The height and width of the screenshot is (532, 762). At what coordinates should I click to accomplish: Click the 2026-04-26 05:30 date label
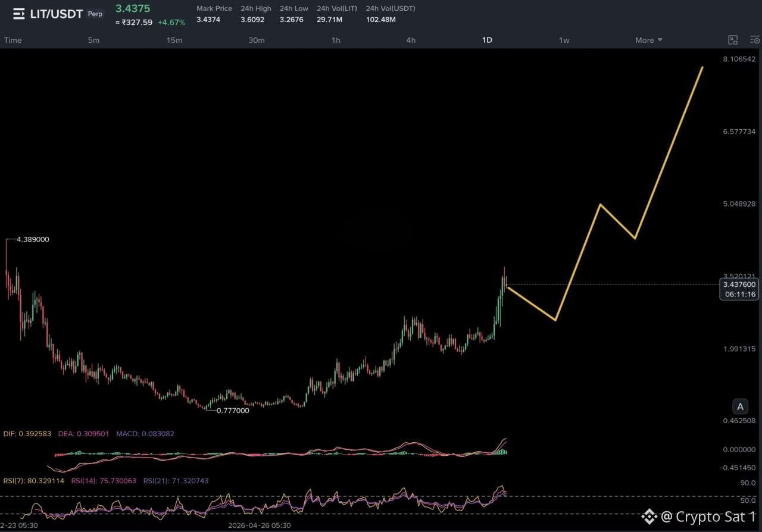pos(260,525)
